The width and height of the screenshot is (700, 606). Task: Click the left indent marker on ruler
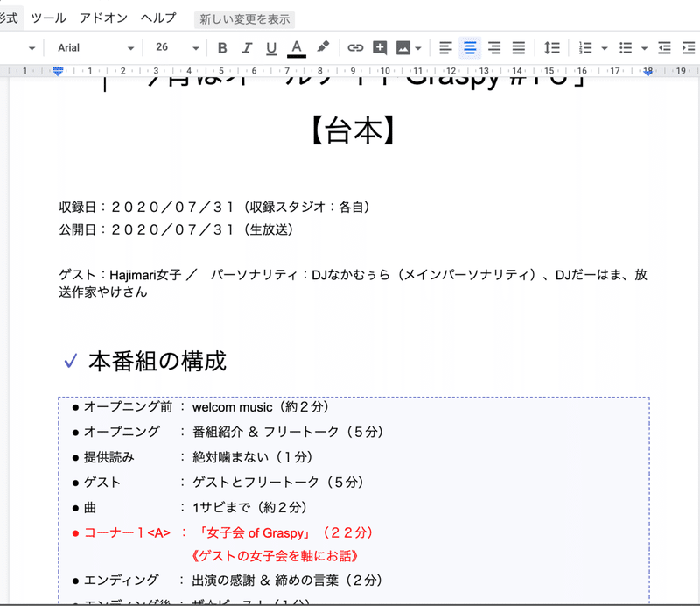[58, 71]
